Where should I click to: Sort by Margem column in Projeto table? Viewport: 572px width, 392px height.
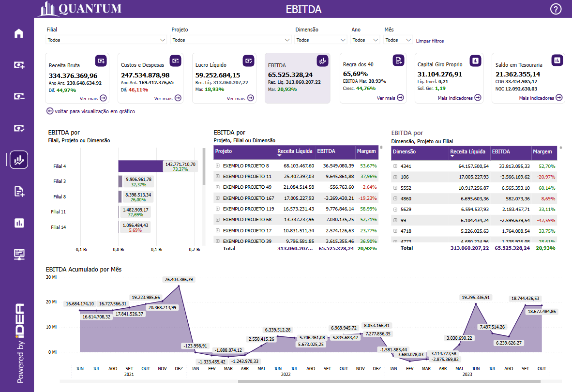[x=366, y=151]
